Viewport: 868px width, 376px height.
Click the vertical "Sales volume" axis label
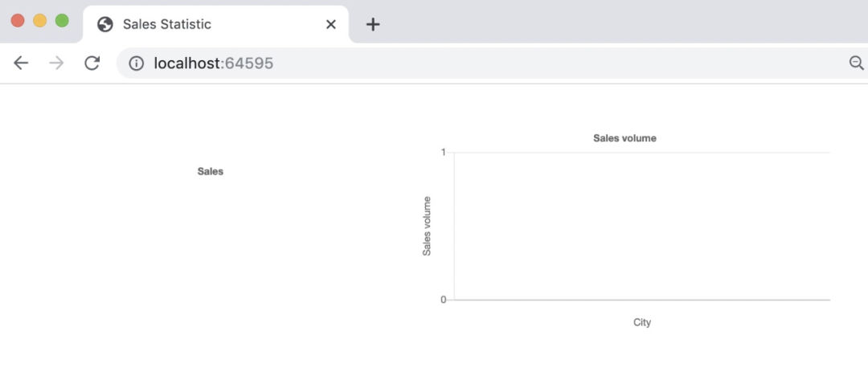(x=427, y=226)
